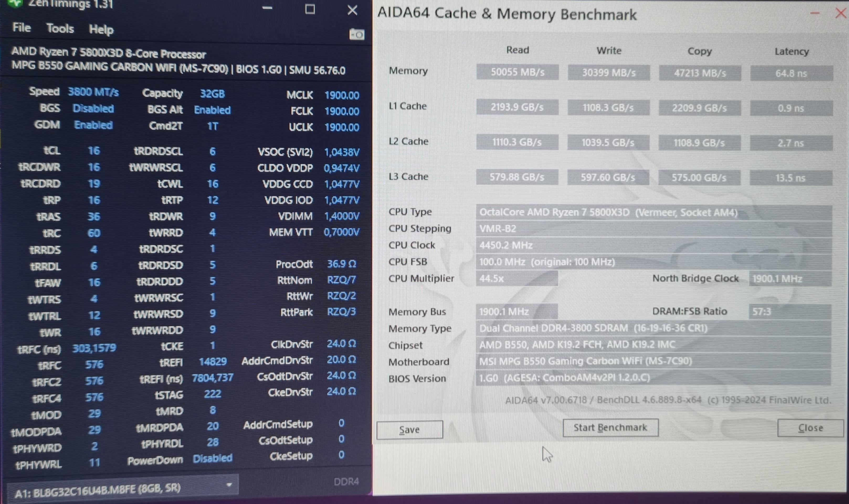Select the Memory Latency value 64.8 ns
The height and width of the screenshot is (504, 849).
pyautogui.click(x=792, y=73)
